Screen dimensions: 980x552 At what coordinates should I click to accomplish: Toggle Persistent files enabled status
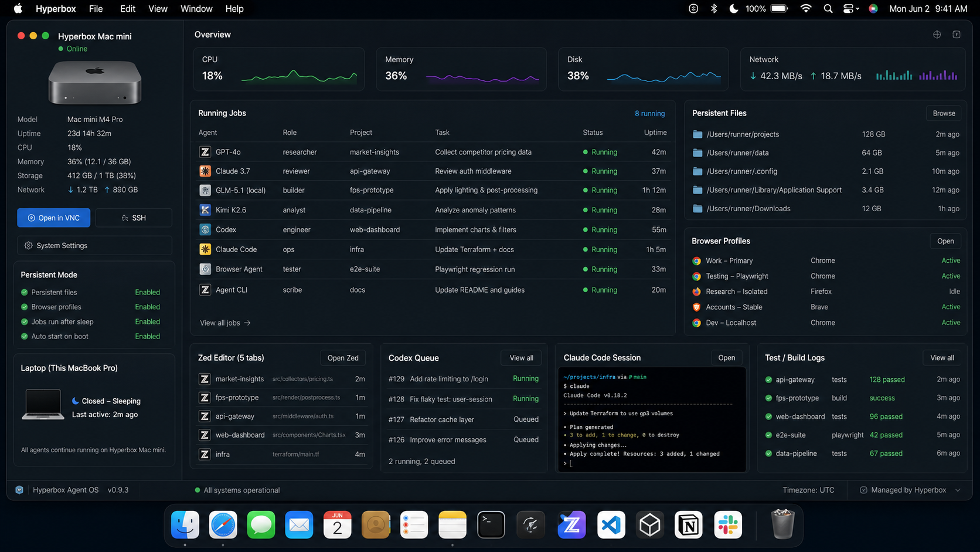[x=147, y=292]
